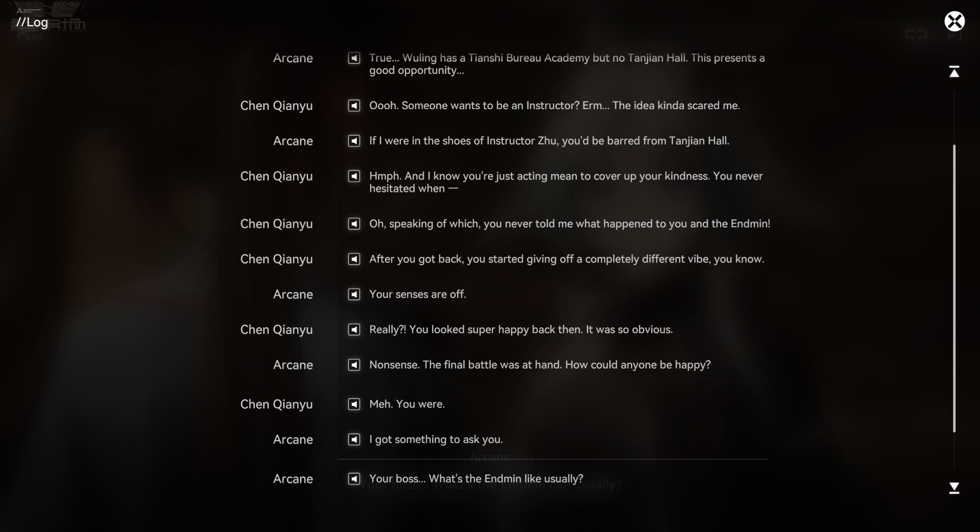Replay voice line about Instructor Zhu
980x532 pixels.
(354, 141)
